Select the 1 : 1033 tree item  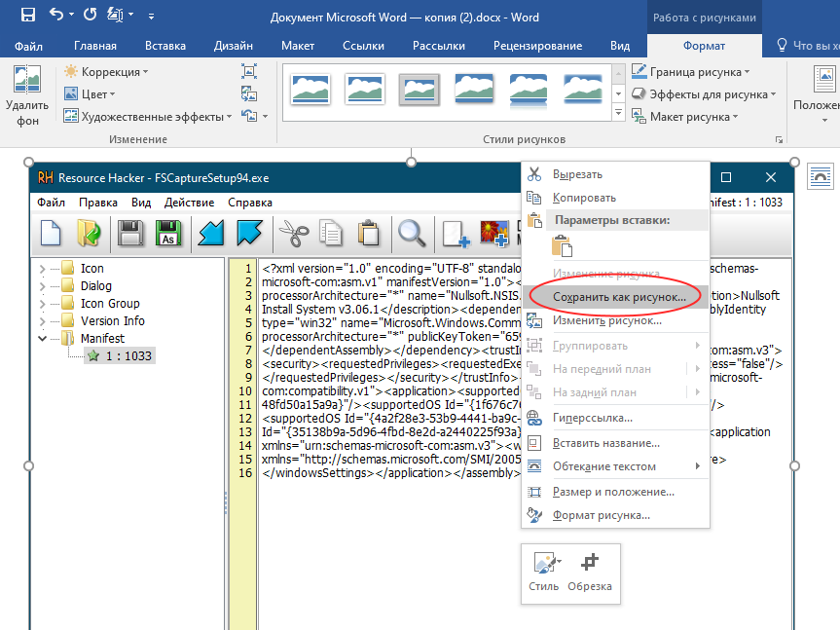120,355
